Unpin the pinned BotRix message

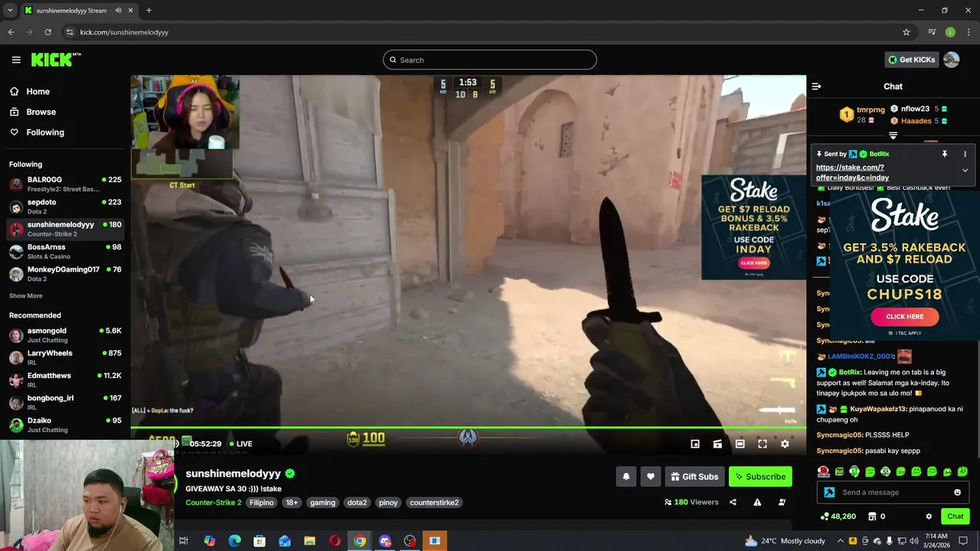click(944, 154)
